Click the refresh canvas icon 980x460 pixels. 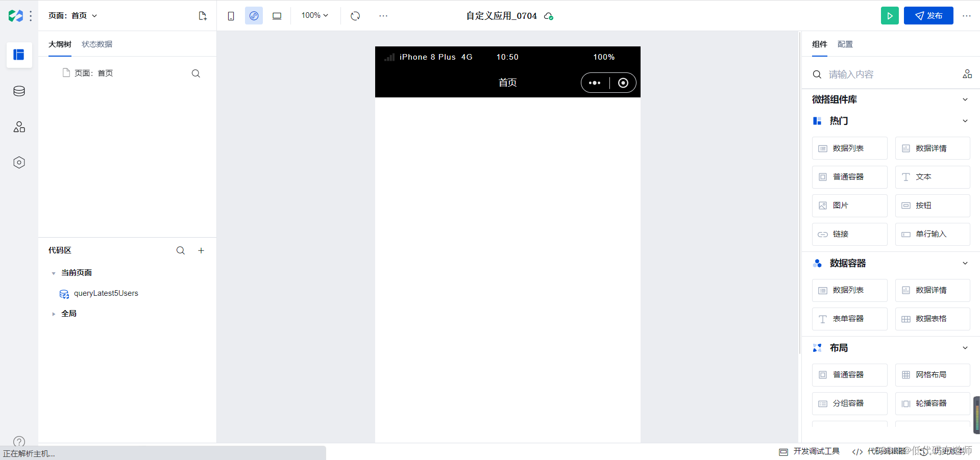point(355,16)
